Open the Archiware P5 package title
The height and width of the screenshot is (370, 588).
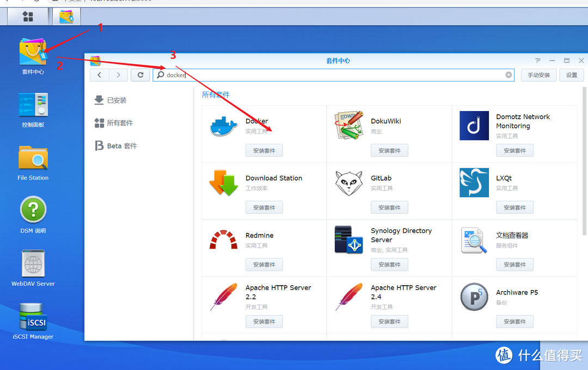tap(517, 292)
